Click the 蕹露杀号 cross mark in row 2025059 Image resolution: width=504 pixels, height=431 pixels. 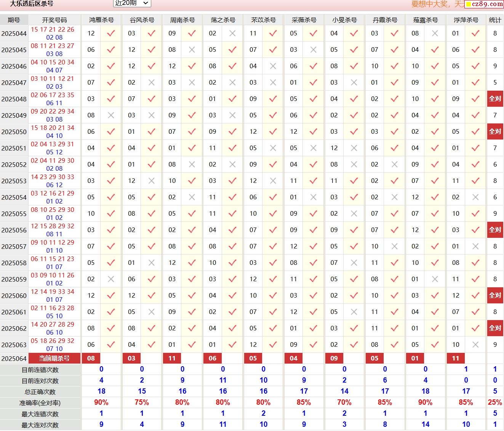click(435, 279)
